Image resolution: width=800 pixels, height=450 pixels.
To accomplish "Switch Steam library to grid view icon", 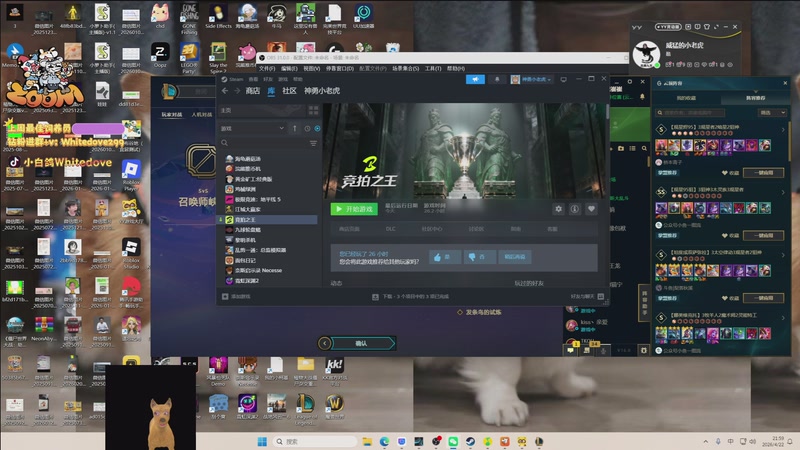I will [313, 110].
